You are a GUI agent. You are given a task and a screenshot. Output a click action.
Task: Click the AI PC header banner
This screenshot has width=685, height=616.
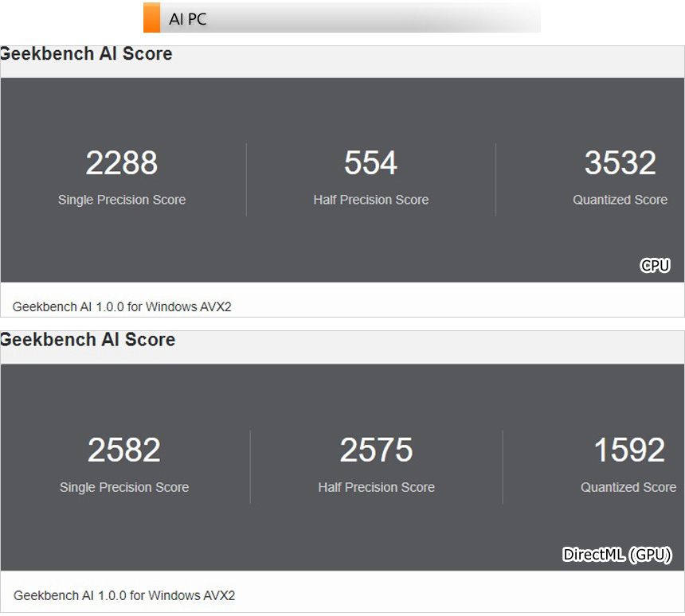[x=342, y=18]
